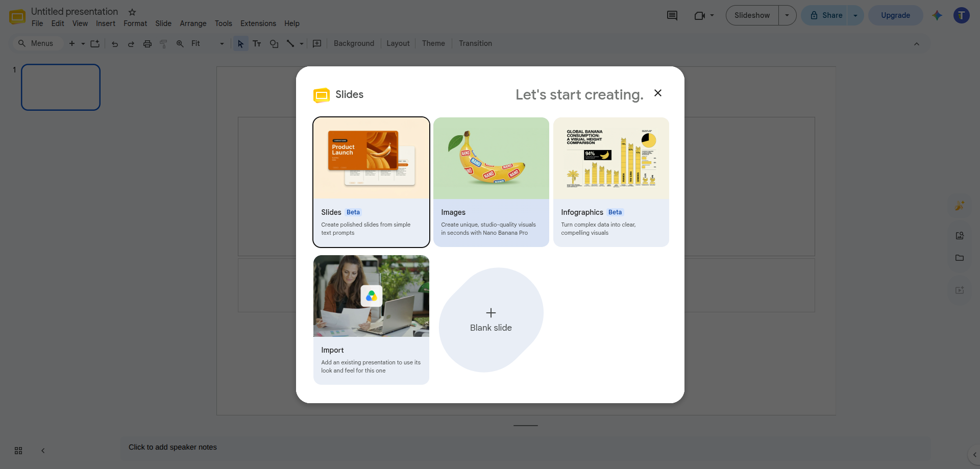The height and width of the screenshot is (469, 980).
Task: Expand the video call dropdown arrow
Action: (x=712, y=15)
